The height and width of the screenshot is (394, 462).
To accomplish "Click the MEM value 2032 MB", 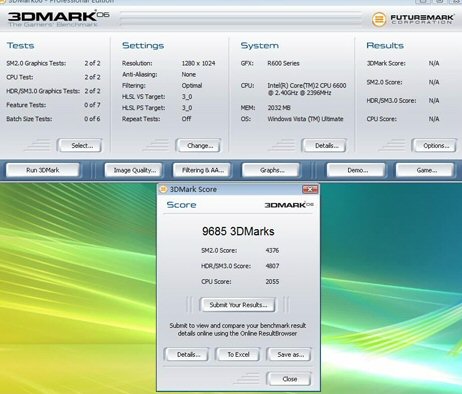I will pyautogui.click(x=279, y=108).
